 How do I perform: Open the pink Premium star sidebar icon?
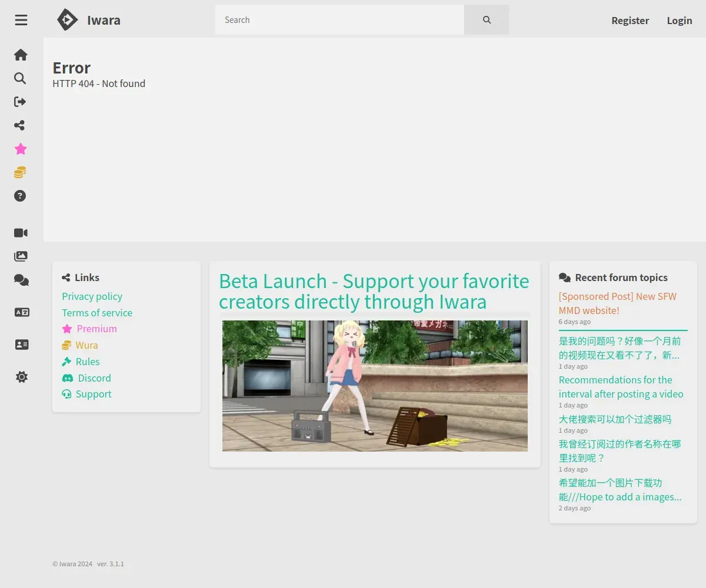tap(21, 149)
